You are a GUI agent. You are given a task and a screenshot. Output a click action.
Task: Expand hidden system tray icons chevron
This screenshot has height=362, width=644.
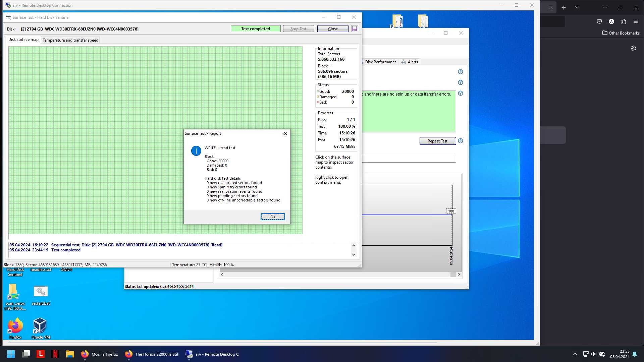[575, 354]
